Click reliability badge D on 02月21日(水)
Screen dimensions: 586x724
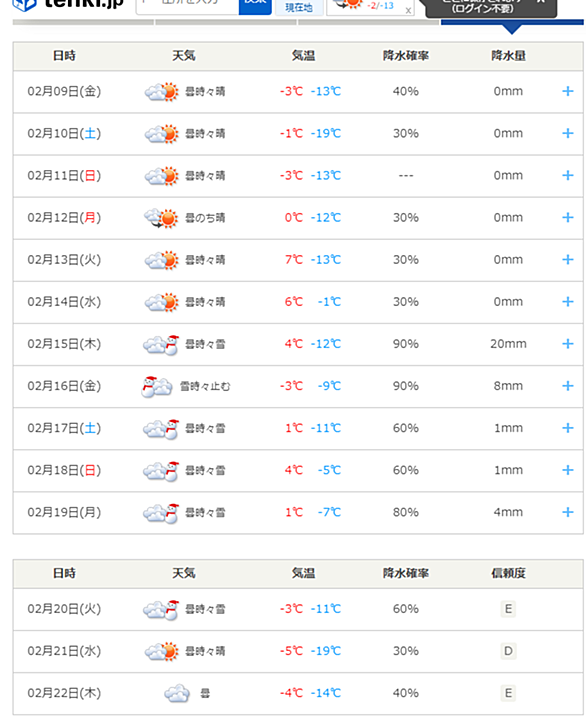(x=508, y=651)
